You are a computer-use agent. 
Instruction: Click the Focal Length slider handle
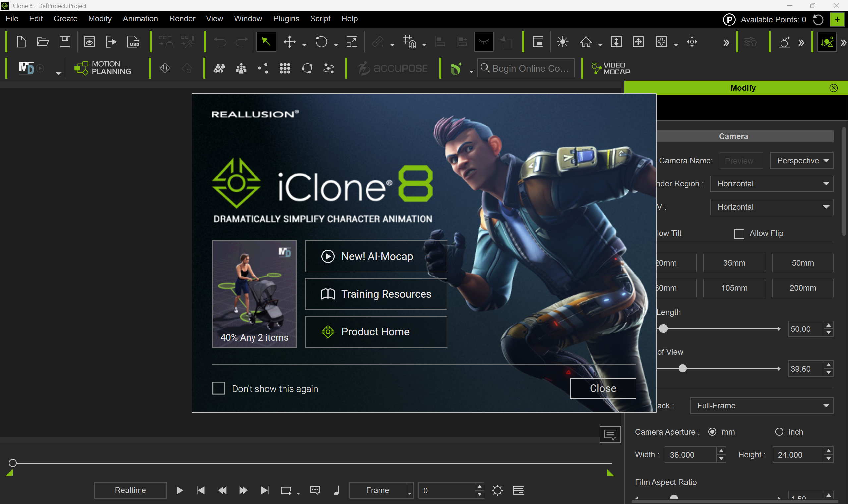click(663, 329)
